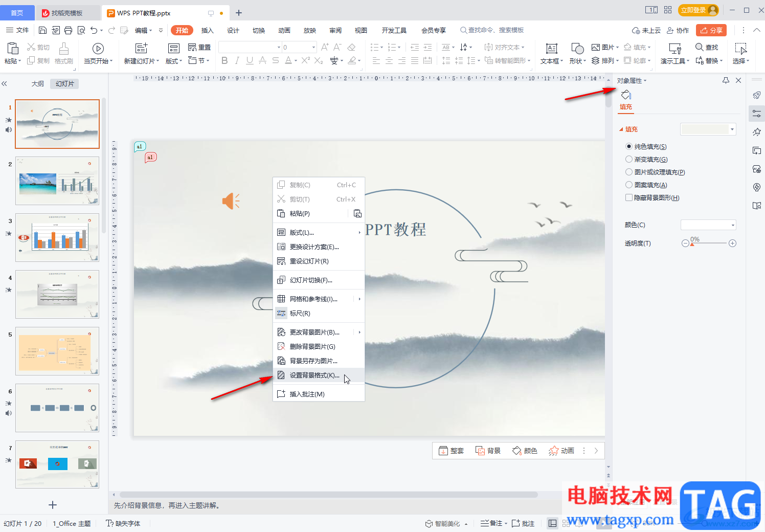
Task: Click the 协作 collaborate button
Action: point(678,30)
